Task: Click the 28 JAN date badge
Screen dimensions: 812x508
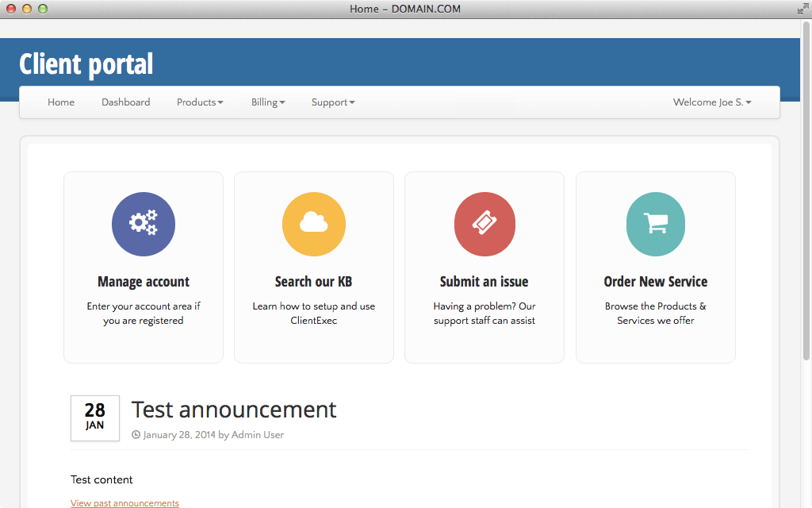Action: pos(94,418)
